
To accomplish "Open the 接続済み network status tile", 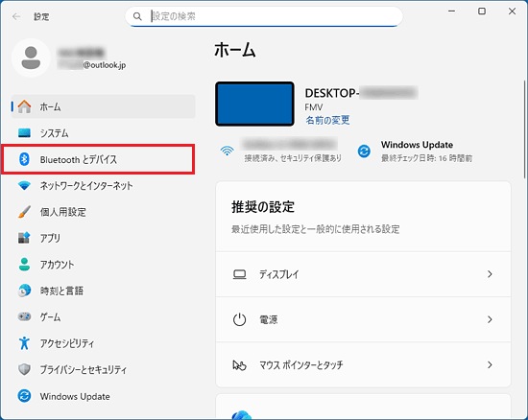I will (x=280, y=151).
